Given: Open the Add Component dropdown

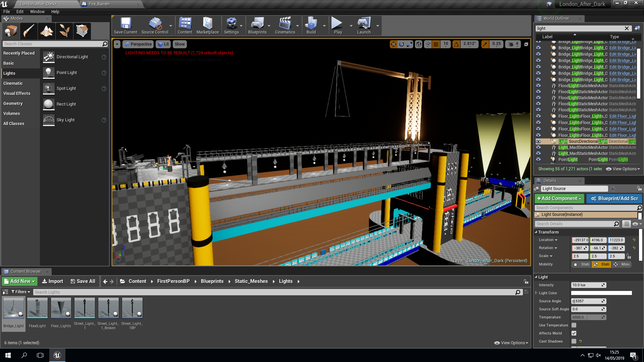Looking at the screenshot, I should [x=559, y=198].
